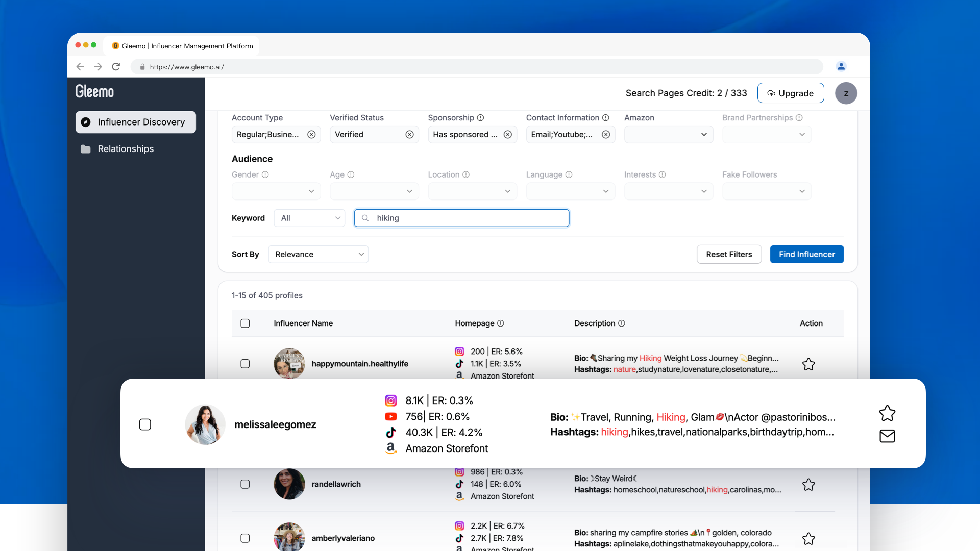Screen dimensions: 980x551
Task: Clear the Verified status filter
Action: tap(409, 135)
